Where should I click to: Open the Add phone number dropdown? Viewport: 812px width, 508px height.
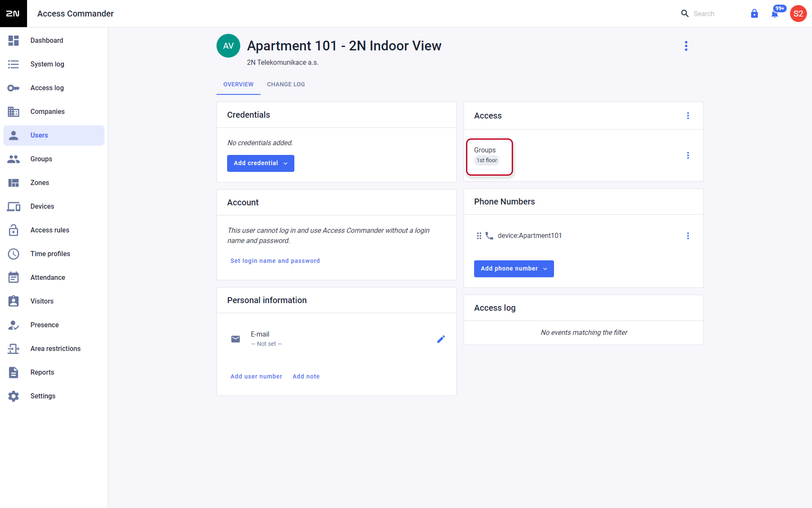(514, 269)
